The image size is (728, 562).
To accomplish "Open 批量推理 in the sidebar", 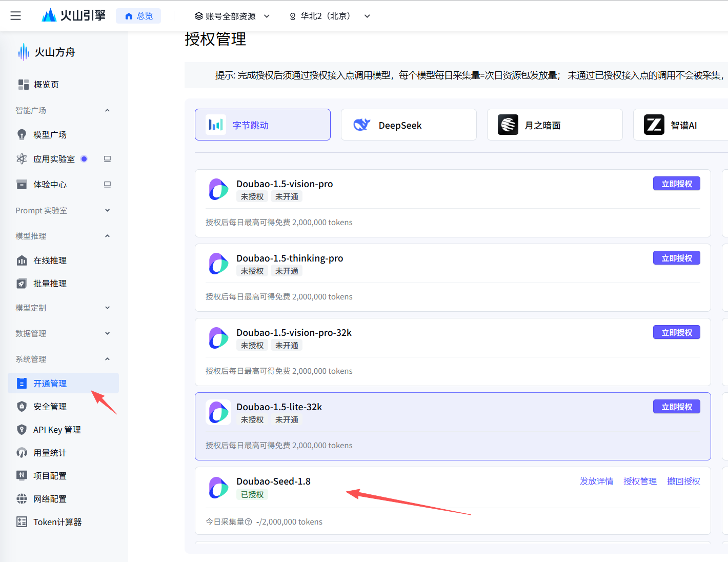I will [x=63, y=284].
